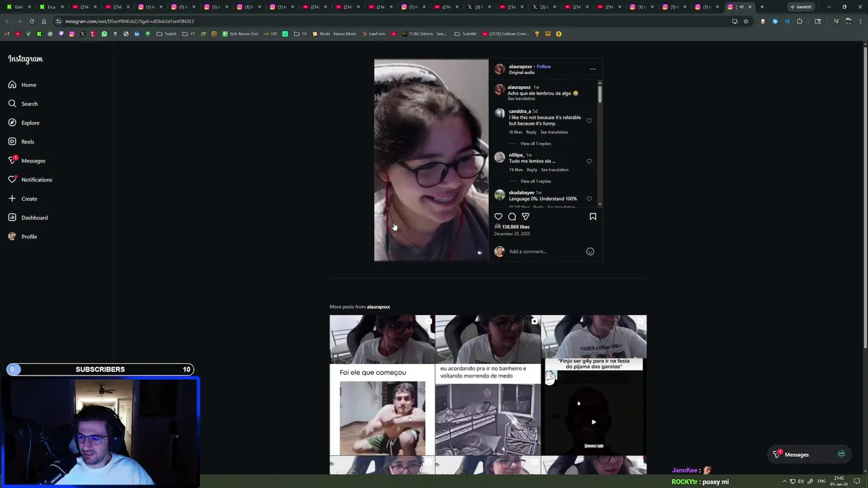The width and height of the screenshot is (868, 488).
Task: Follow alaurapsxx
Action: pos(544,66)
